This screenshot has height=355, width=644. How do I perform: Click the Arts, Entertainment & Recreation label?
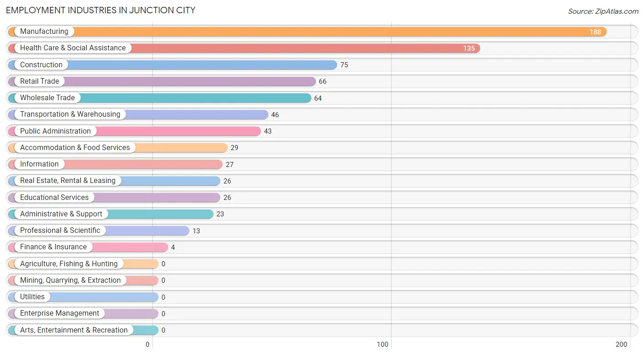tap(74, 330)
